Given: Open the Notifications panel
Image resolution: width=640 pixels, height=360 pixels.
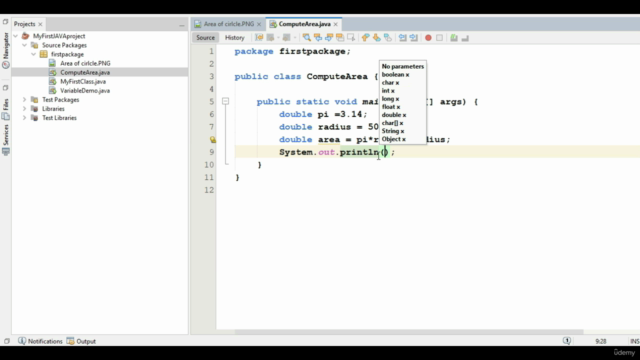Looking at the screenshot, I should coord(40,341).
